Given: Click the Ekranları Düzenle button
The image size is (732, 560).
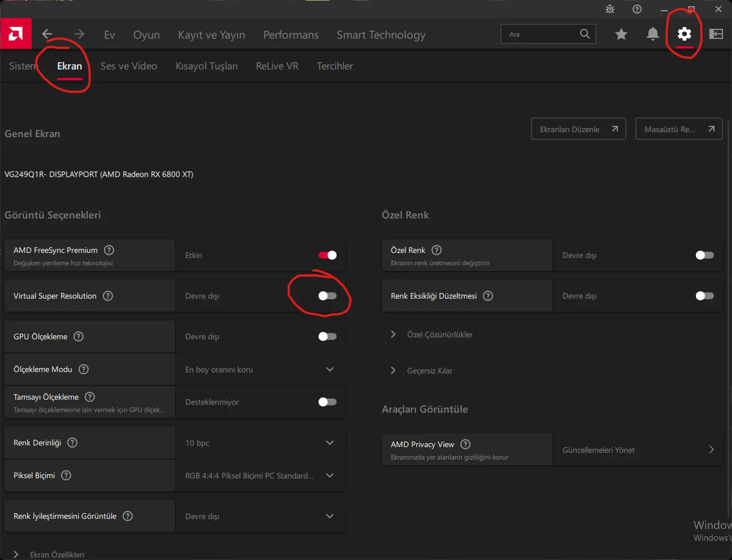Looking at the screenshot, I should pyautogui.click(x=578, y=129).
